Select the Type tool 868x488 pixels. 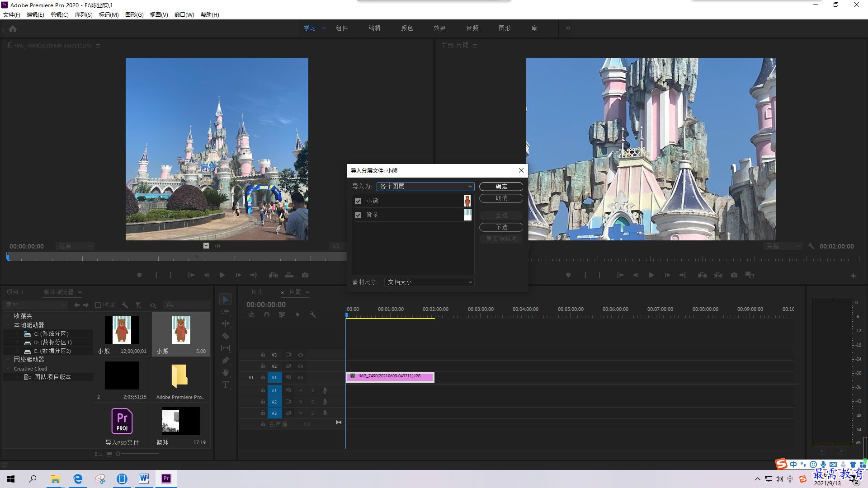point(226,385)
